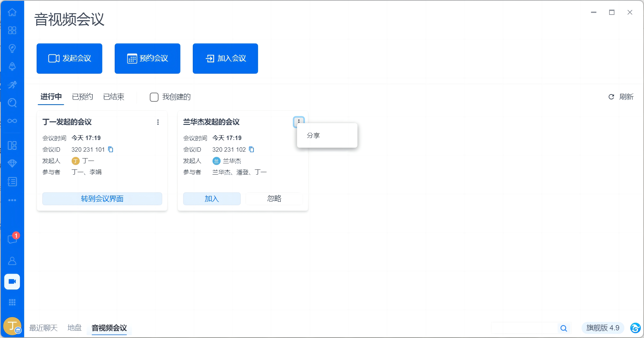Viewport: 644px width, 338px height.
Task: Click the 发起会议 button
Action: 69,58
